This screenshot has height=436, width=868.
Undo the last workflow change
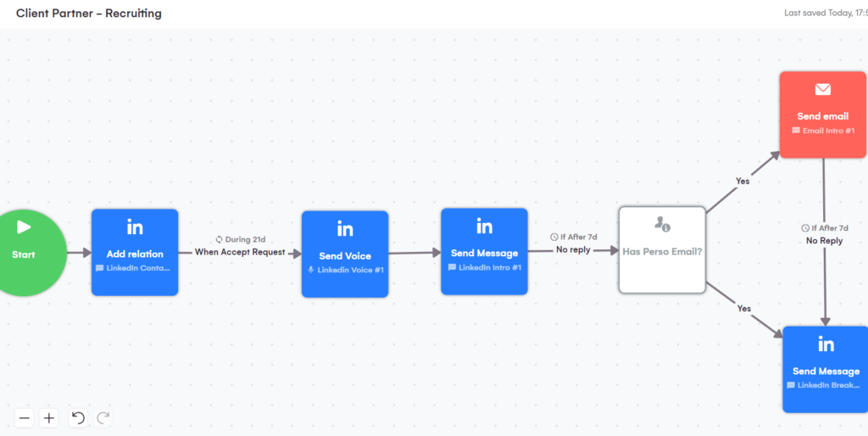pyautogui.click(x=78, y=417)
